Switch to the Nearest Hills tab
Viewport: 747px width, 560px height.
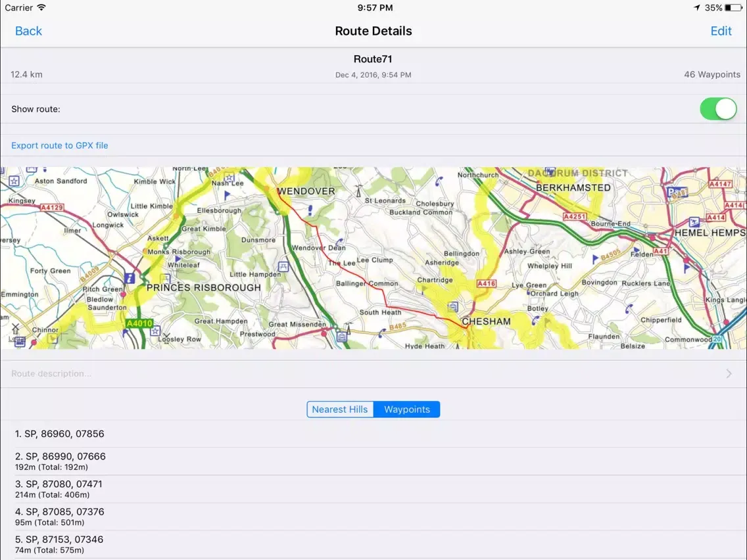[340, 409]
